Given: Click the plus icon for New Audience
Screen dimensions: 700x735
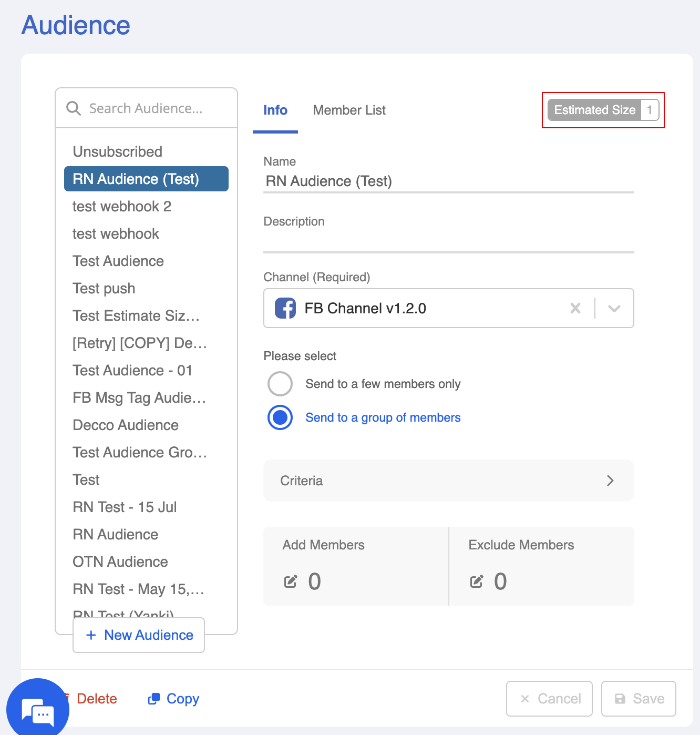Looking at the screenshot, I should (91, 635).
